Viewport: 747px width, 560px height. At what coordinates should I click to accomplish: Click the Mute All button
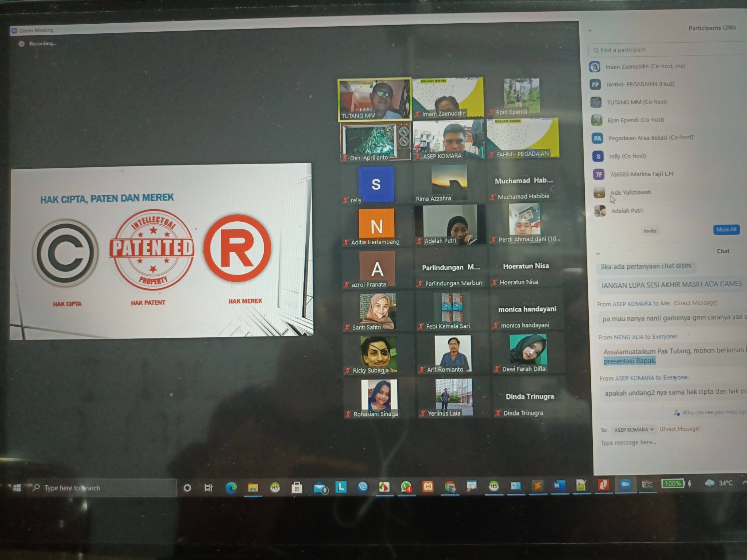point(726,230)
